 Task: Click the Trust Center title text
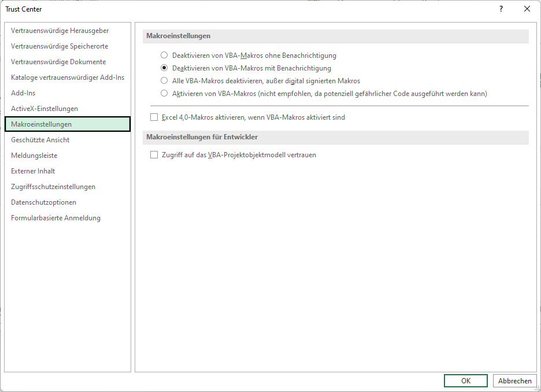pos(24,9)
